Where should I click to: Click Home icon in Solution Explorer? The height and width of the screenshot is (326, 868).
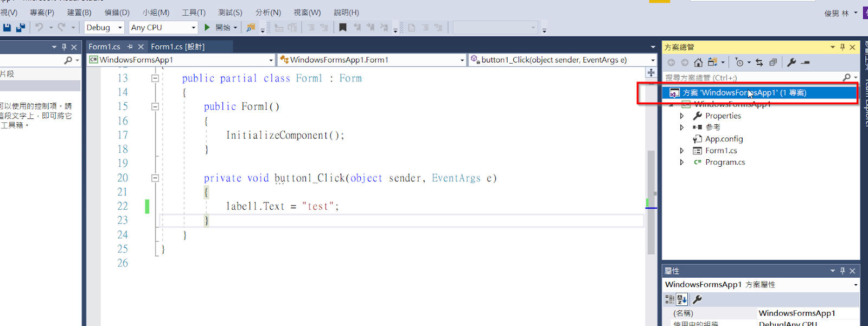698,62
